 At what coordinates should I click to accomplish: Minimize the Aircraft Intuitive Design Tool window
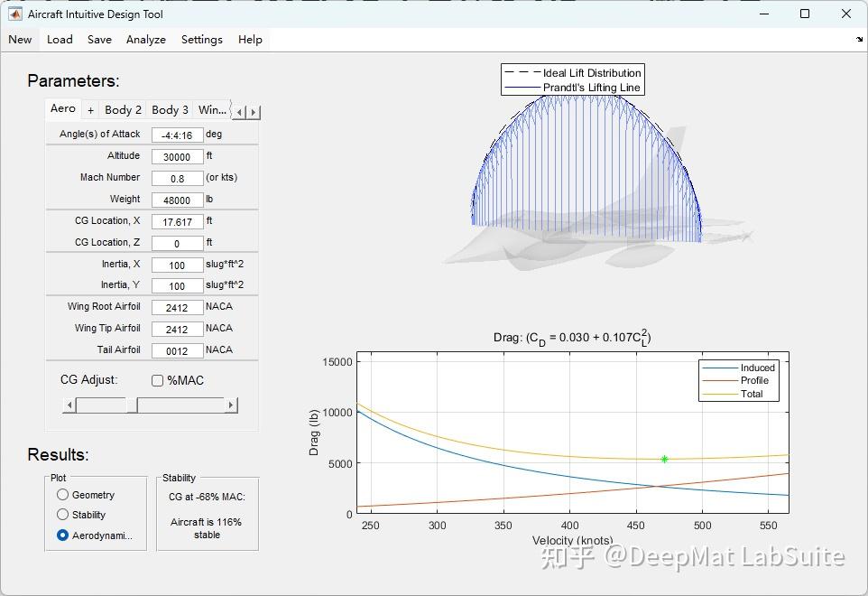point(764,14)
